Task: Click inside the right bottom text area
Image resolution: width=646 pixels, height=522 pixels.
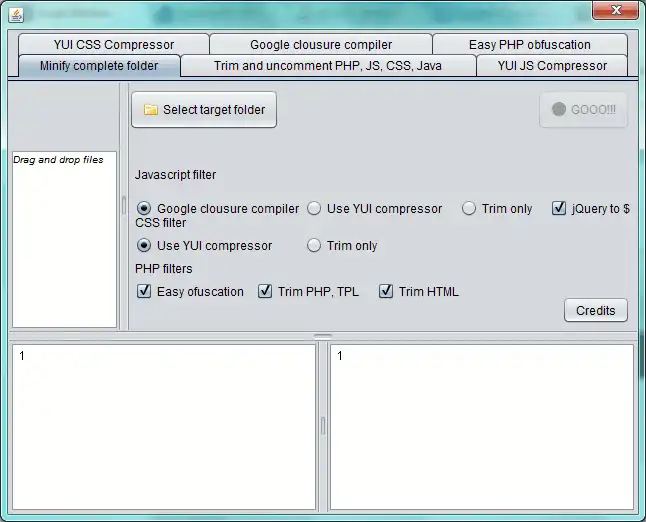Action: click(482, 427)
